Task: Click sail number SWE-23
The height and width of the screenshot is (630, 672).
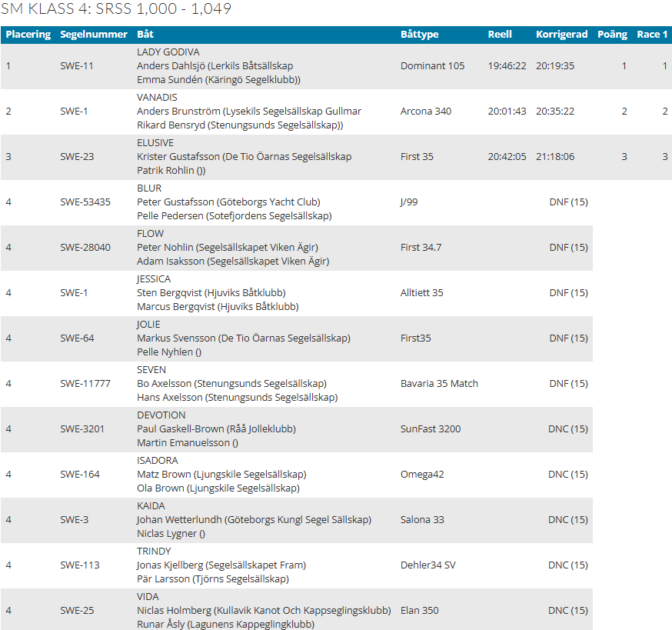Action: (77, 156)
